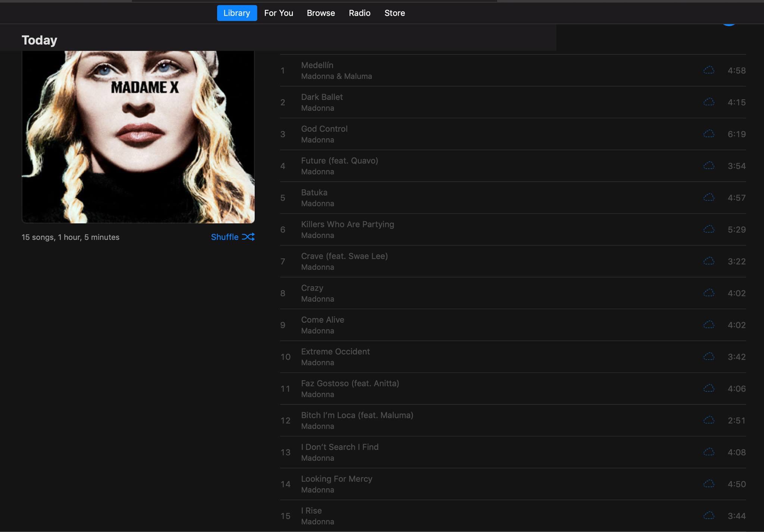Click the cloud icon for Faz Gostoso
This screenshot has height=532, width=764.
point(709,388)
